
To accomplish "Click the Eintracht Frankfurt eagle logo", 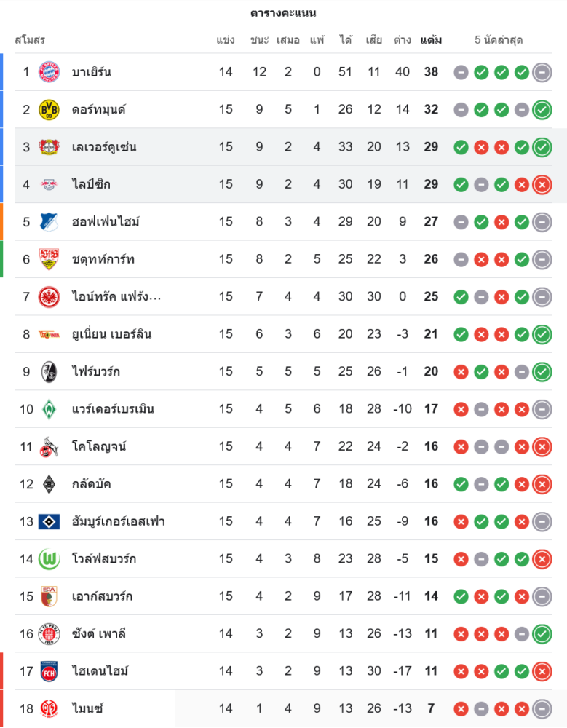I will (49, 296).
